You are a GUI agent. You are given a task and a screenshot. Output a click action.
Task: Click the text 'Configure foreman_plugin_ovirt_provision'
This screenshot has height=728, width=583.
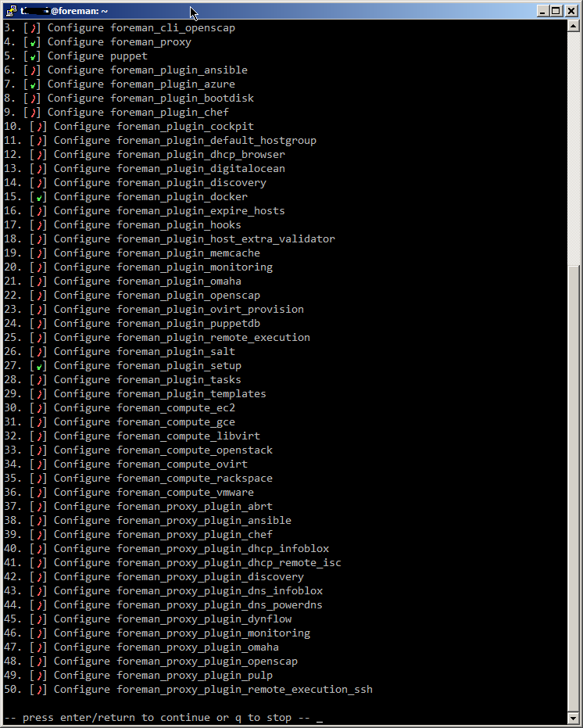tap(179, 309)
